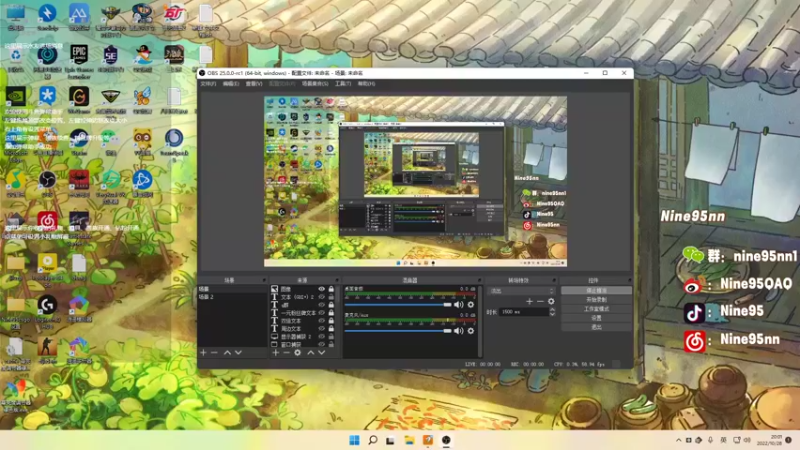The width and height of the screenshot is (800, 450).
Task: Toggle visibility of the image source
Action: (x=321, y=289)
